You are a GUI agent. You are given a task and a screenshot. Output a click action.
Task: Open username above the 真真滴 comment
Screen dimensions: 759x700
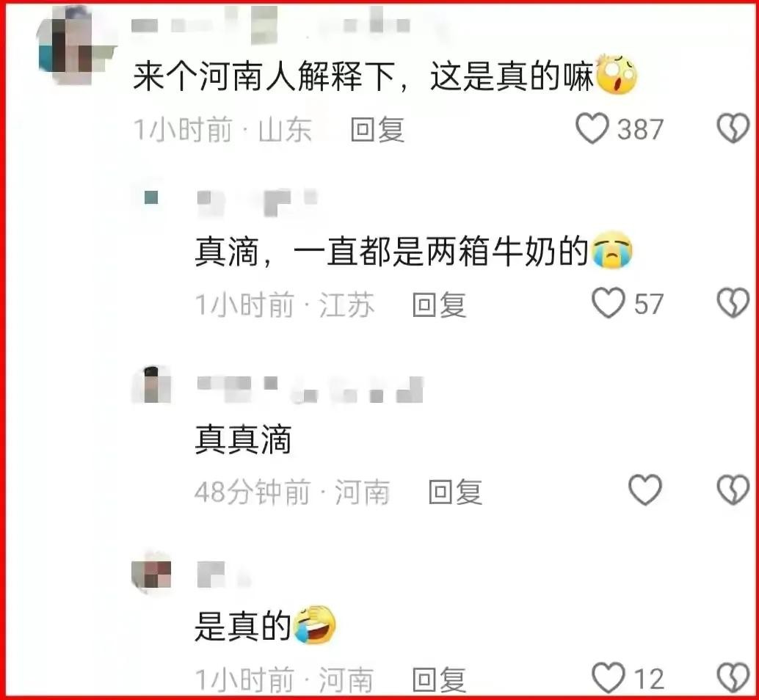click(x=310, y=389)
